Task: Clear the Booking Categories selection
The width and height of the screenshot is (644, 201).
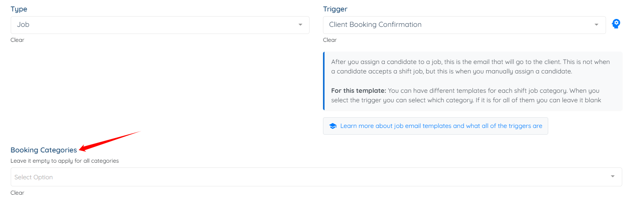Action: [17, 193]
